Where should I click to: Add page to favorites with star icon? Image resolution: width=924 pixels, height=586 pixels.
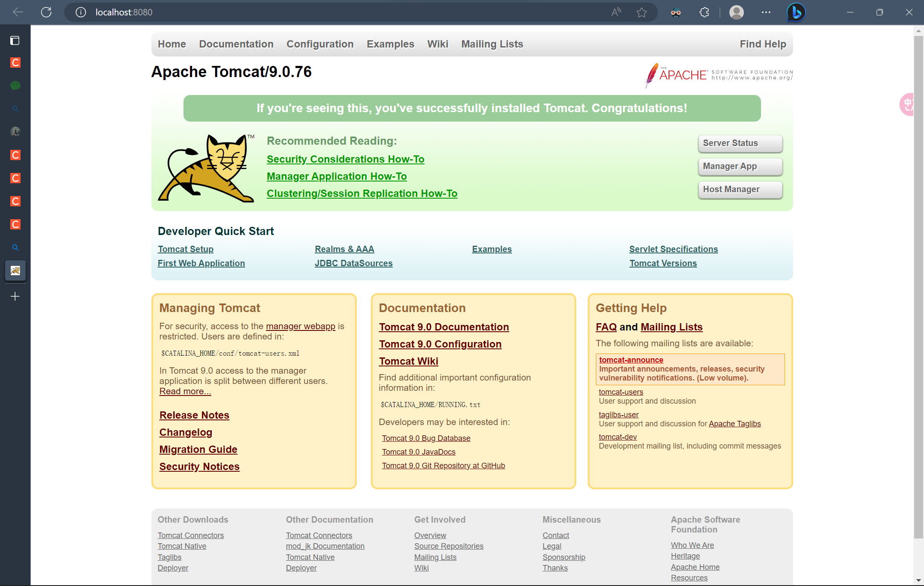(x=641, y=12)
